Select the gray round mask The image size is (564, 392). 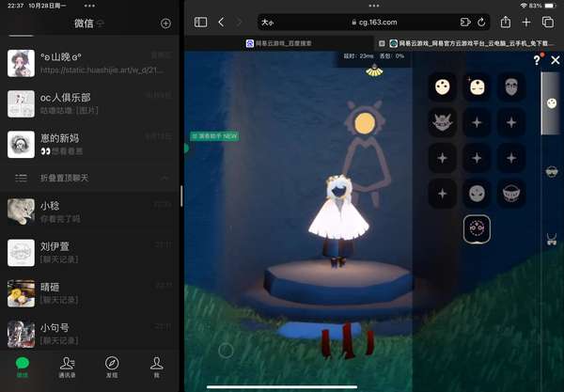coord(477,194)
